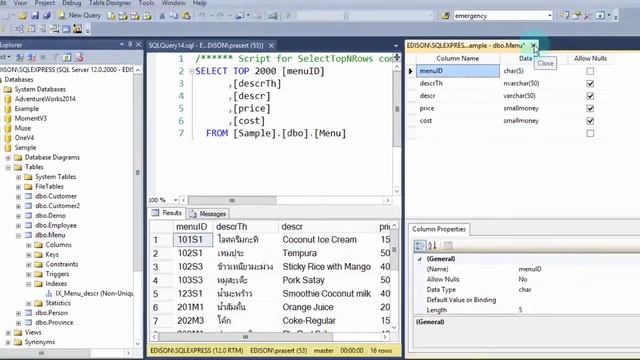Viewport: 640px width, 360px height.
Task: Switch to SQLQuery14.sql tab
Action: [206, 45]
